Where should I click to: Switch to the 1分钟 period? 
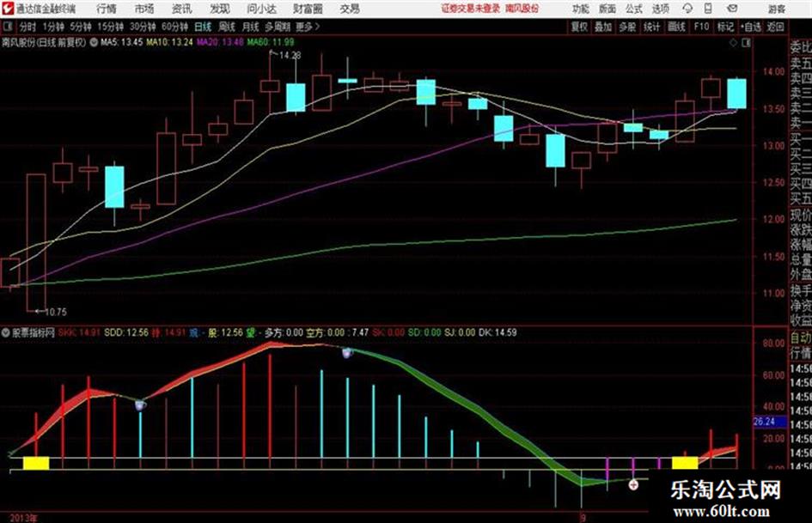52,27
